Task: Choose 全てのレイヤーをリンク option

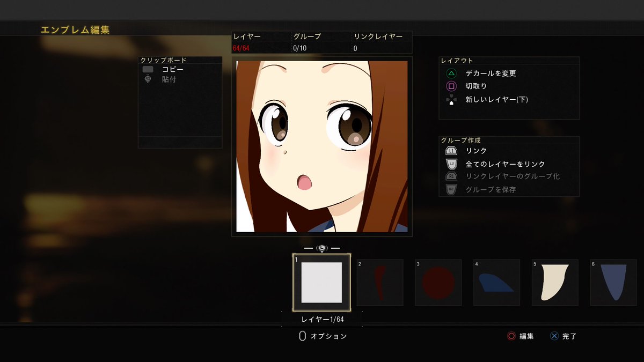Action: pyautogui.click(x=505, y=164)
